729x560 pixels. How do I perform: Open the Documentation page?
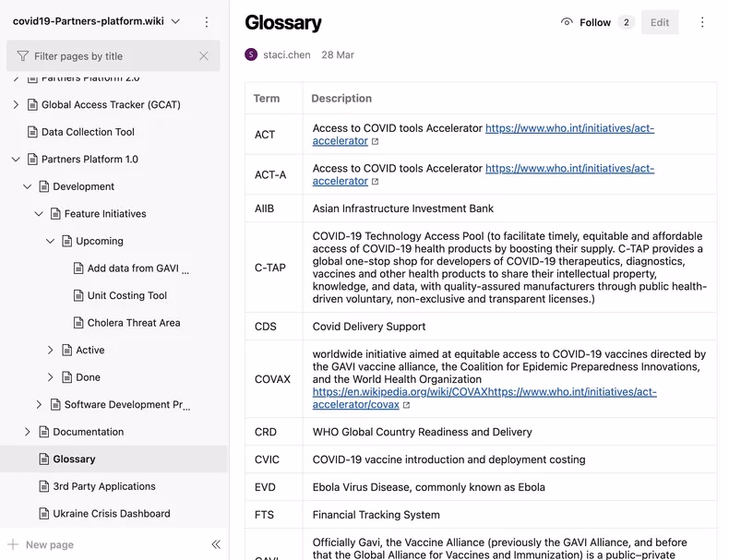(89, 432)
